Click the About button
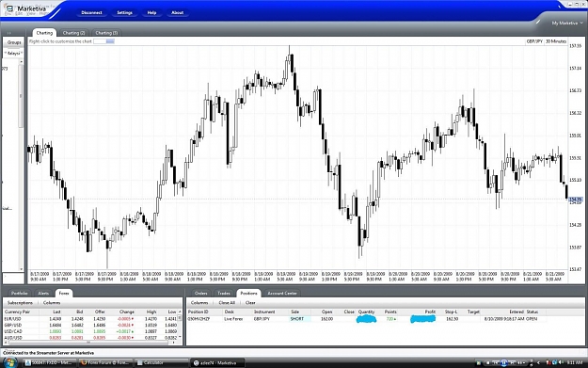Viewport: 588px width, 368px height. pos(178,13)
